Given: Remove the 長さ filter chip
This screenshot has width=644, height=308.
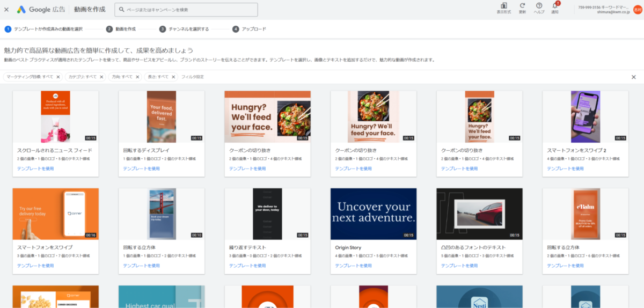Looking at the screenshot, I should pos(173,77).
